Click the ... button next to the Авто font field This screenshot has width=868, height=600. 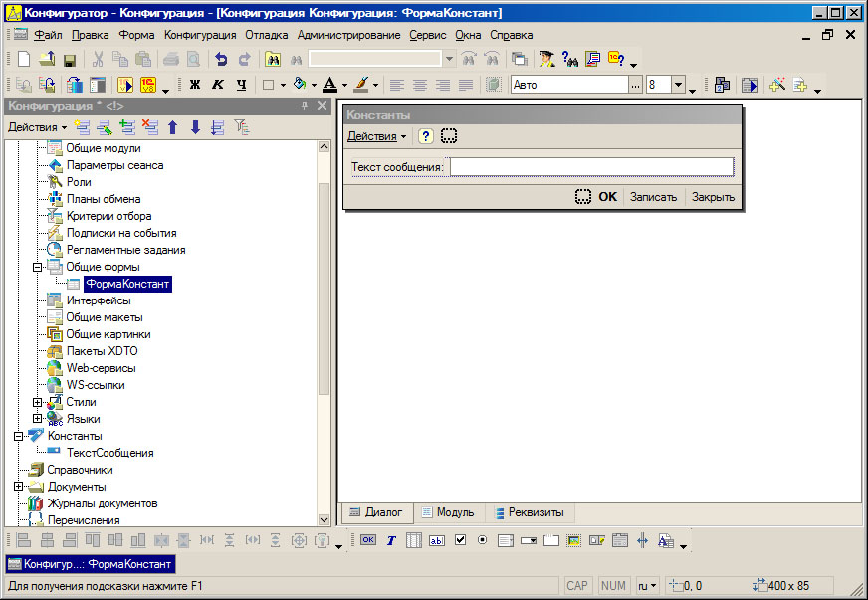(635, 85)
